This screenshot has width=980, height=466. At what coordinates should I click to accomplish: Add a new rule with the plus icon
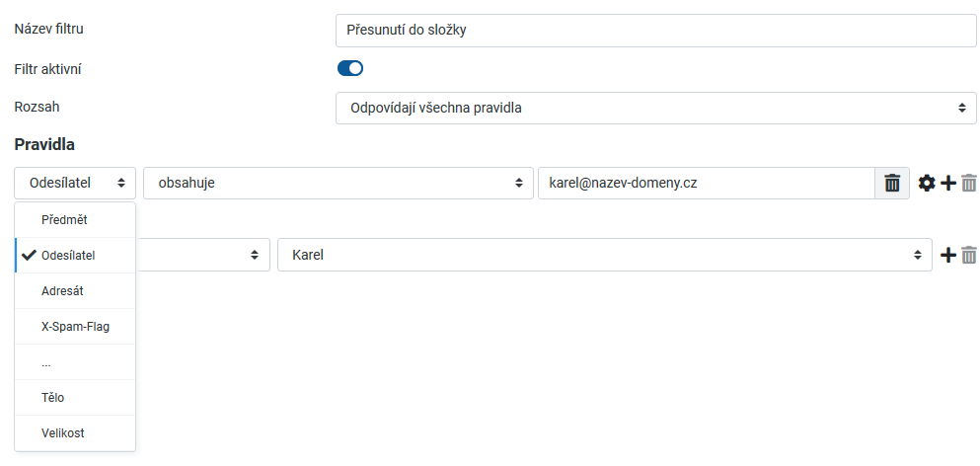point(947,184)
